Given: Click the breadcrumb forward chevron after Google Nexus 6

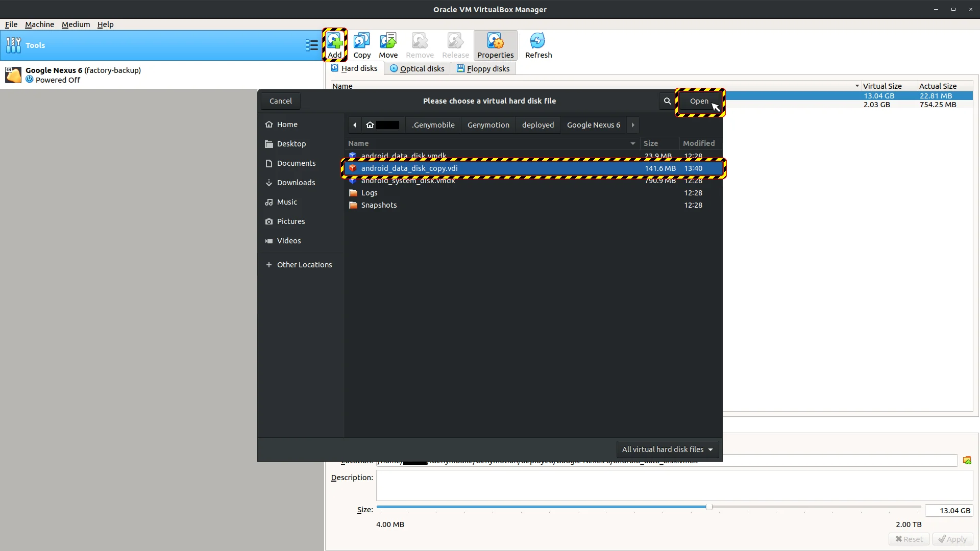Looking at the screenshot, I should coord(633,125).
